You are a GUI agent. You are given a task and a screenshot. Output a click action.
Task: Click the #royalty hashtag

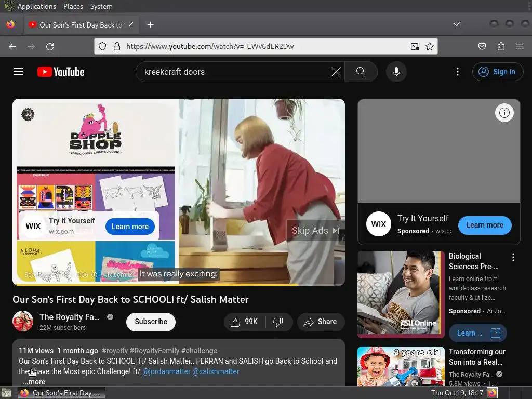tap(115, 351)
